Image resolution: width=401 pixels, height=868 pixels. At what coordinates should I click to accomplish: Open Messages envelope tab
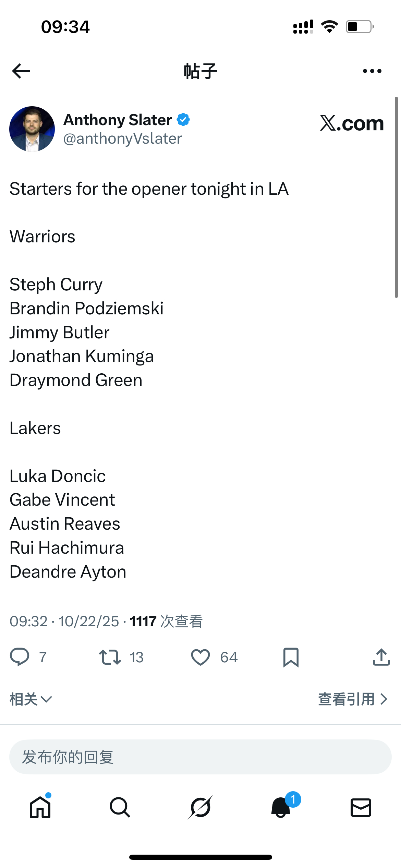[x=361, y=807]
